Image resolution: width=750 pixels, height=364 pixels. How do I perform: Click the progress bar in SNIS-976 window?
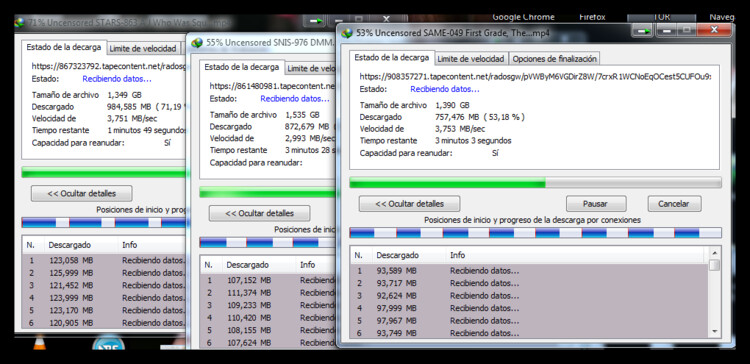pyautogui.click(x=267, y=192)
